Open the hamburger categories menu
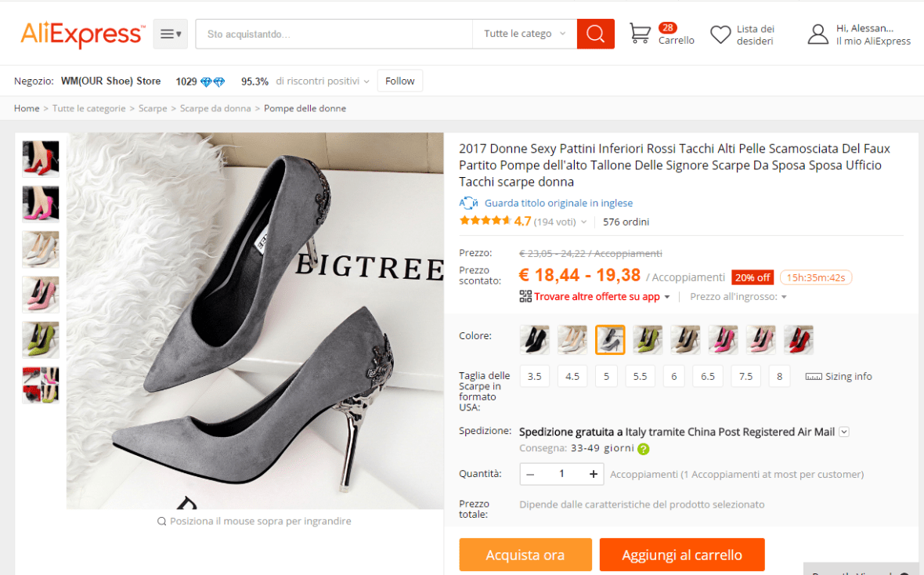Screen dimensions: 924x575 point(170,34)
